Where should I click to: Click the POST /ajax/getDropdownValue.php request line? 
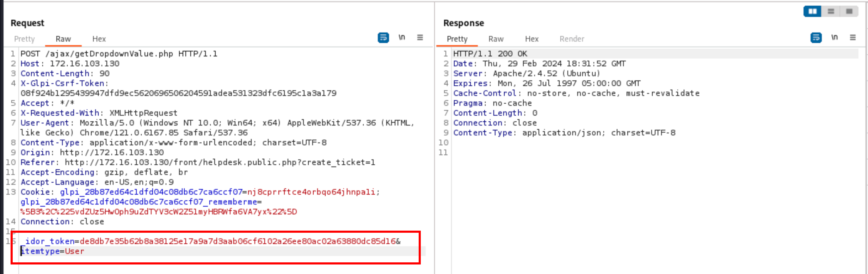119,54
